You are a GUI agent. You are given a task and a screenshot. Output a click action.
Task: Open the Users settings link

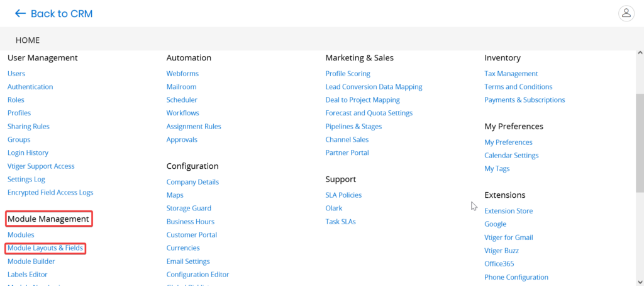tap(16, 74)
